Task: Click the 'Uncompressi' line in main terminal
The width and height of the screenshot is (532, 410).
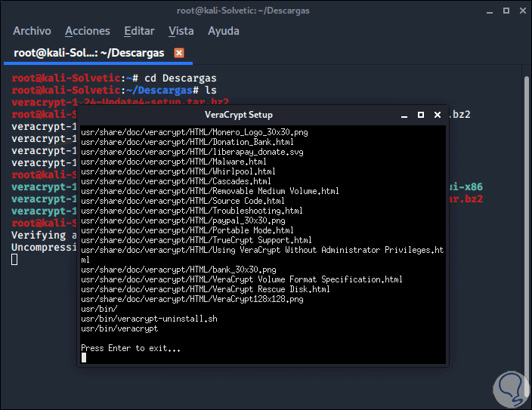Action: point(44,248)
